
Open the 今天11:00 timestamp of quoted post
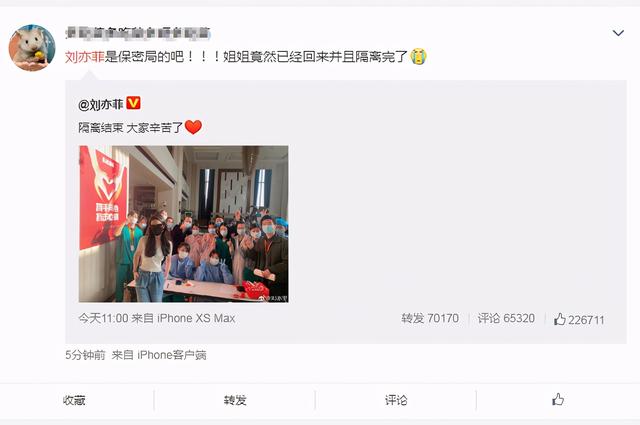pos(103,318)
